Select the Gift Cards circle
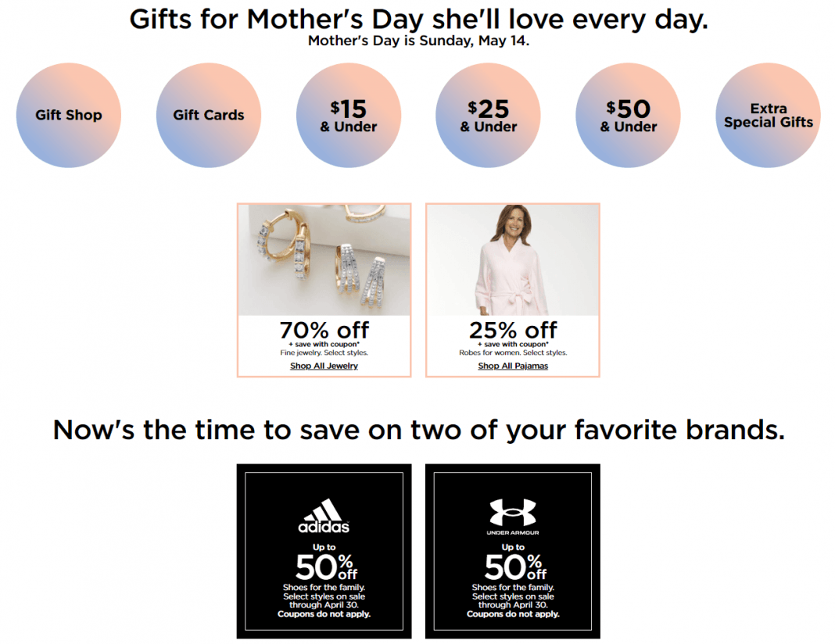 click(x=208, y=115)
